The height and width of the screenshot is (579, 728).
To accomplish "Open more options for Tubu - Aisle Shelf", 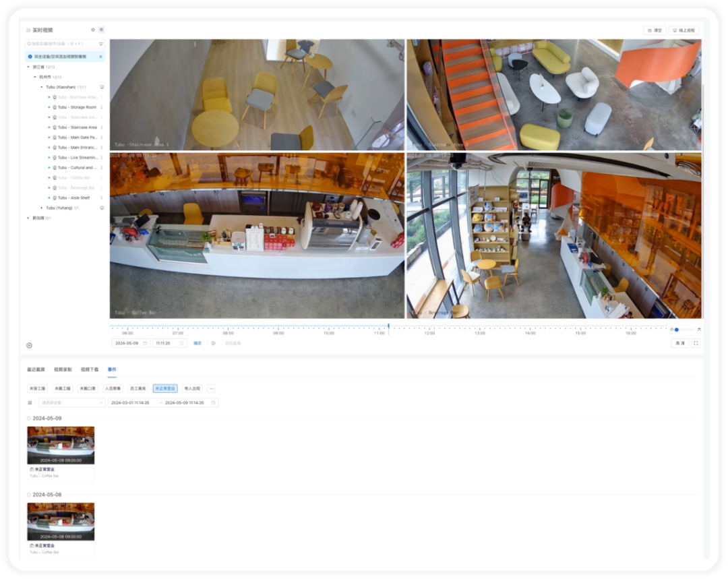I will click(x=102, y=197).
